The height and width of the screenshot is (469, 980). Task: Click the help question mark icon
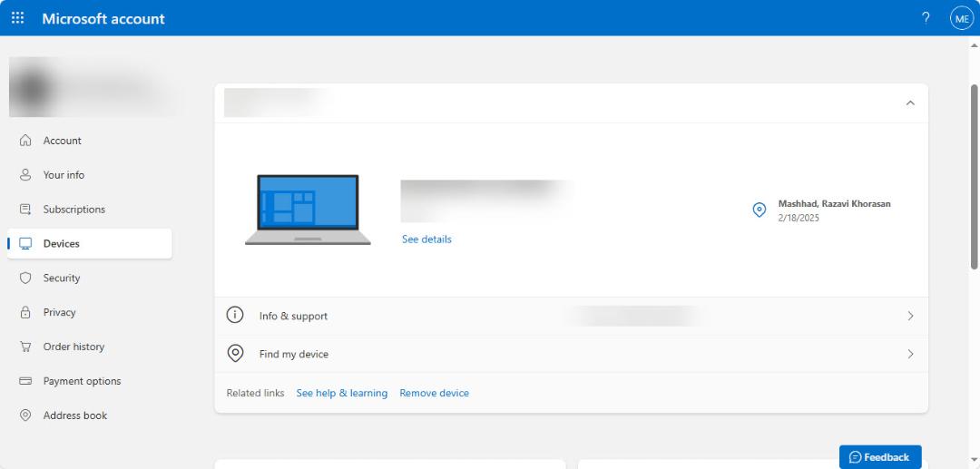[926, 18]
